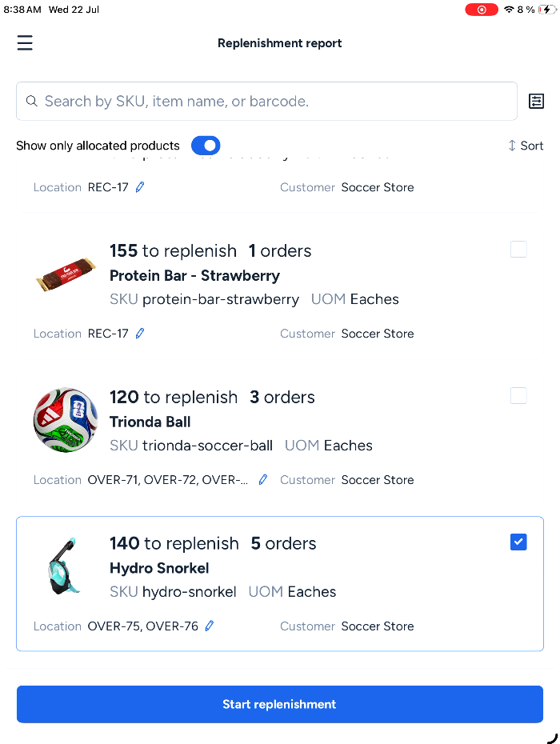This screenshot has width=560, height=744.
Task: Tap the Hydro Snorkel product thumbnail
Action: (x=65, y=566)
